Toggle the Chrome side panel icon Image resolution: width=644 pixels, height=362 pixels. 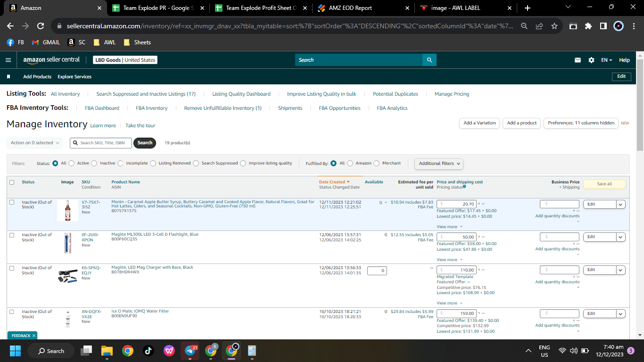(x=603, y=26)
